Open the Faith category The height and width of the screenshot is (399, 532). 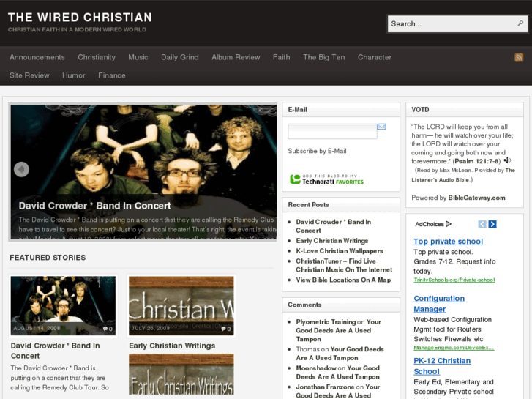281,57
